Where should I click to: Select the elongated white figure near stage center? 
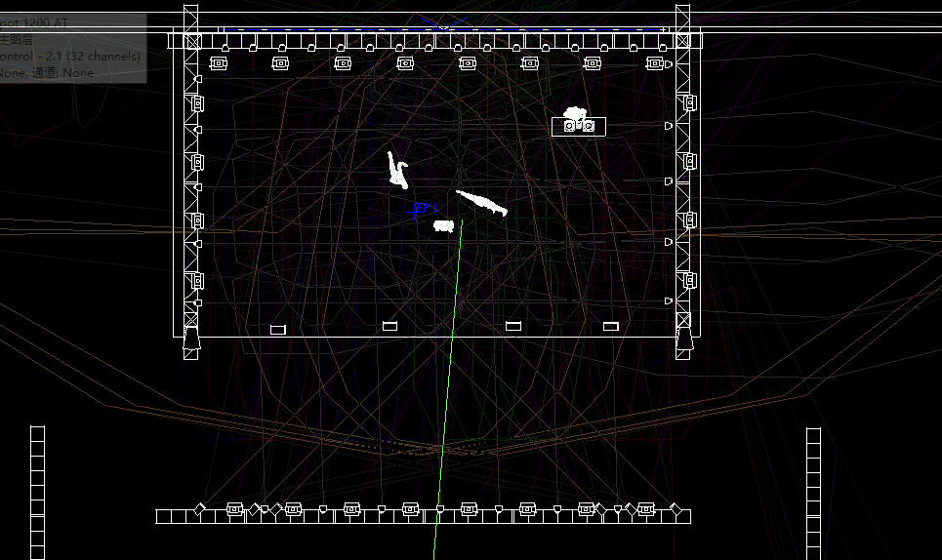tap(483, 203)
